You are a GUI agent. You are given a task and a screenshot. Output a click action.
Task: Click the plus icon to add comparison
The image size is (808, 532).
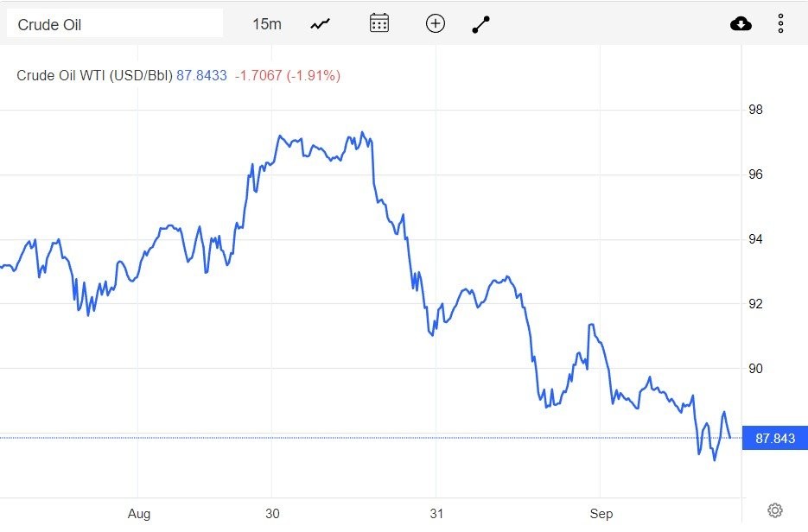coord(436,23)
